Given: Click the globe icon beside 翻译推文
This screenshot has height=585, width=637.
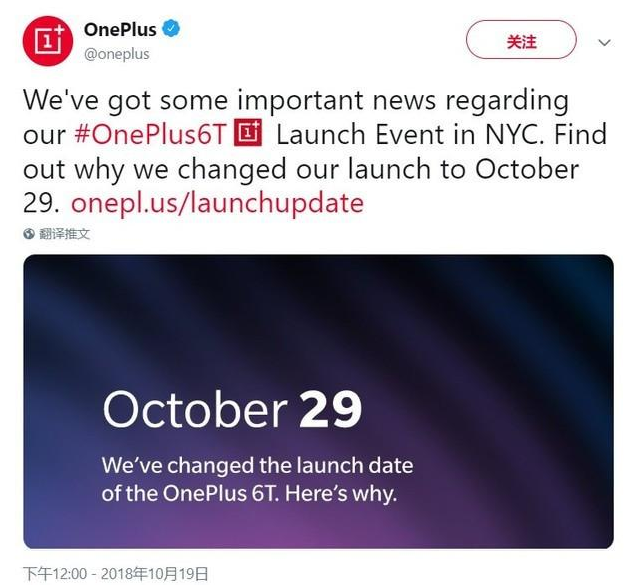Looking at the screenshot, I should pos(29,234).
